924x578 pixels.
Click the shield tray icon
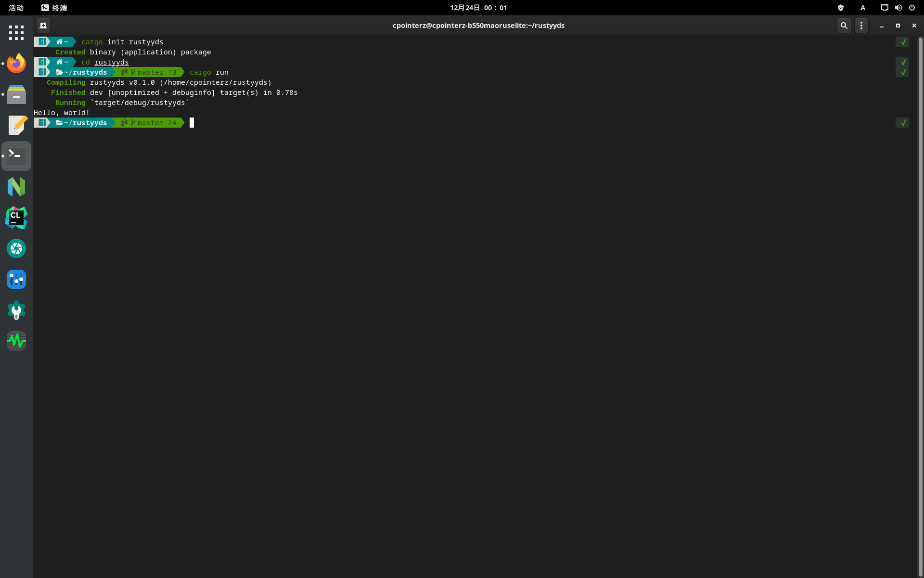pos(841,8)
